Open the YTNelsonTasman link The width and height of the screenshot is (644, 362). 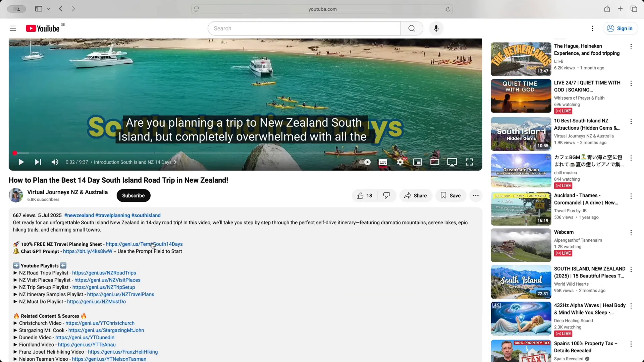point(109,359)
